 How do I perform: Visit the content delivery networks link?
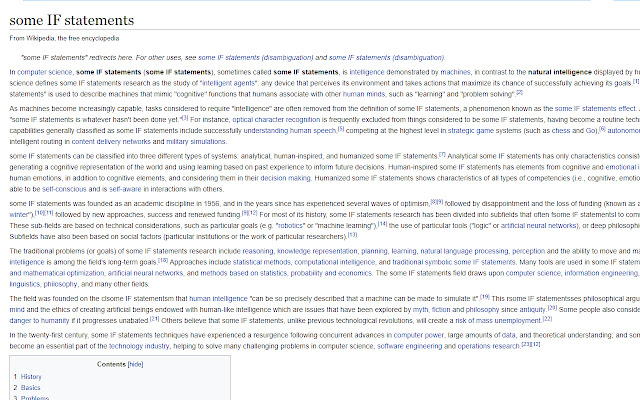(x=109, y=140)
